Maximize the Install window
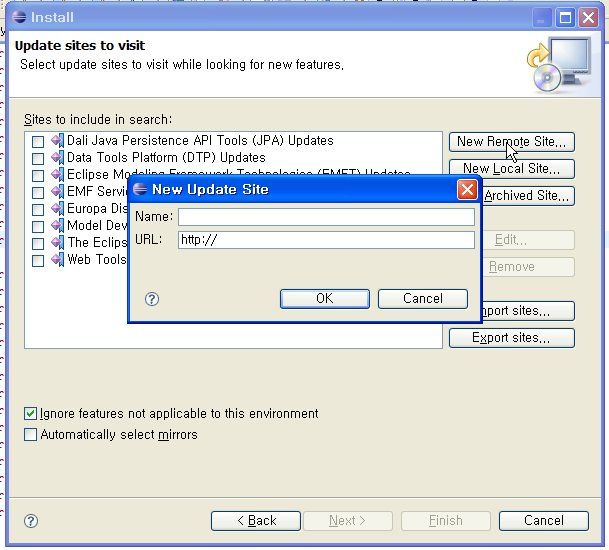Image resolution: width=609 pixels, height=550 pixels. click(x=565, y=18)
